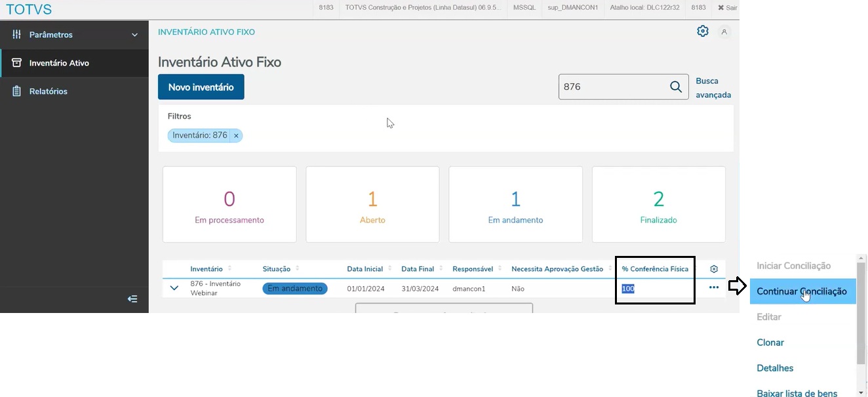Image resolution: width=868 pixels, height=397 pixels.
Task: Choose Detalhes from the actions menu
Action: [775, 368]
